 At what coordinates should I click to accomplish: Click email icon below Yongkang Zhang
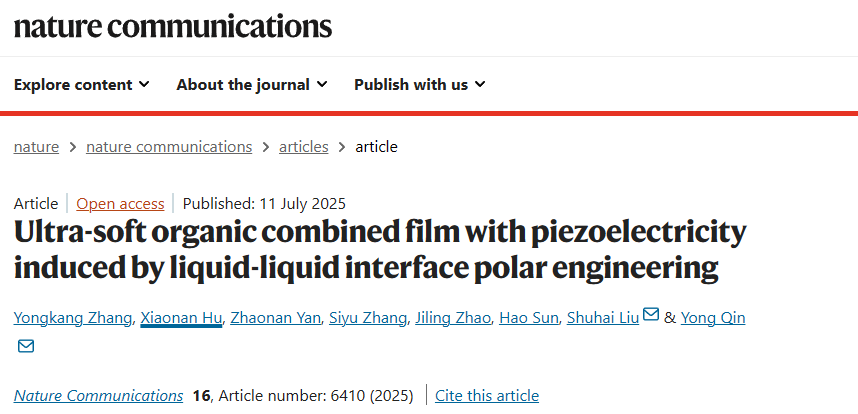tap(26, 346)
